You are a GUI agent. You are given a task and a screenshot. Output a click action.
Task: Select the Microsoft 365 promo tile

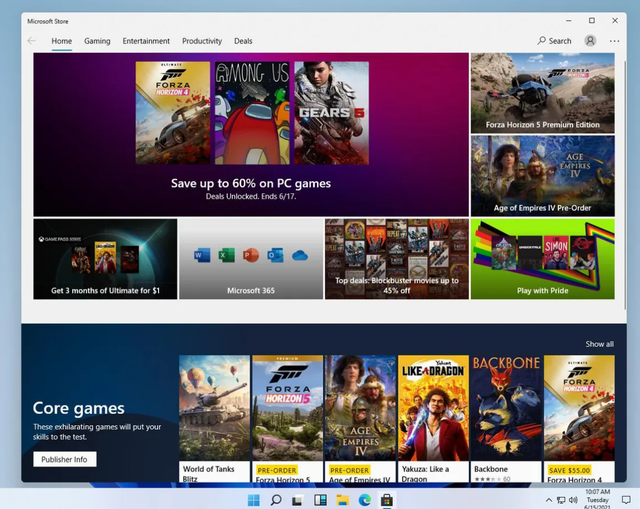click(250, 259)
